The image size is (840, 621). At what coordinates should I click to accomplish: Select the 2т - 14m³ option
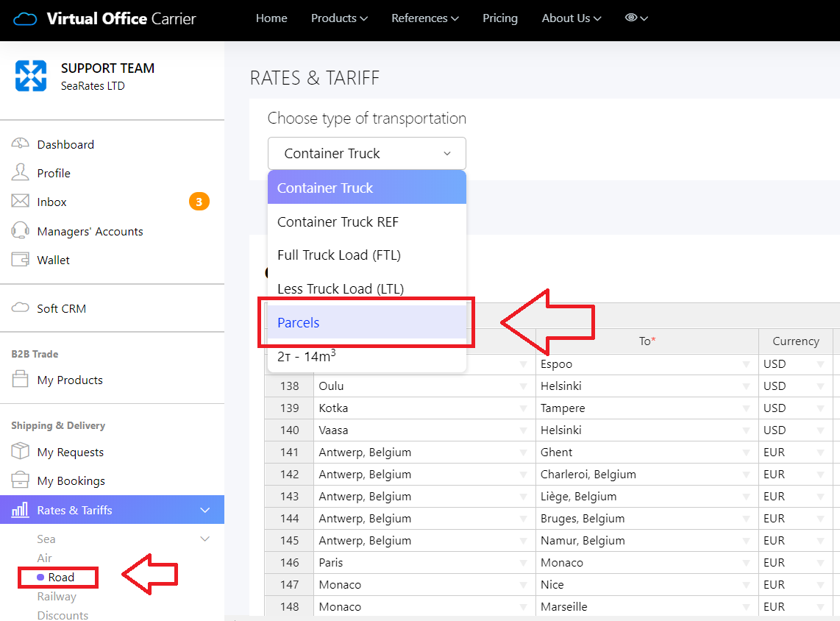[x=367, y=356]
